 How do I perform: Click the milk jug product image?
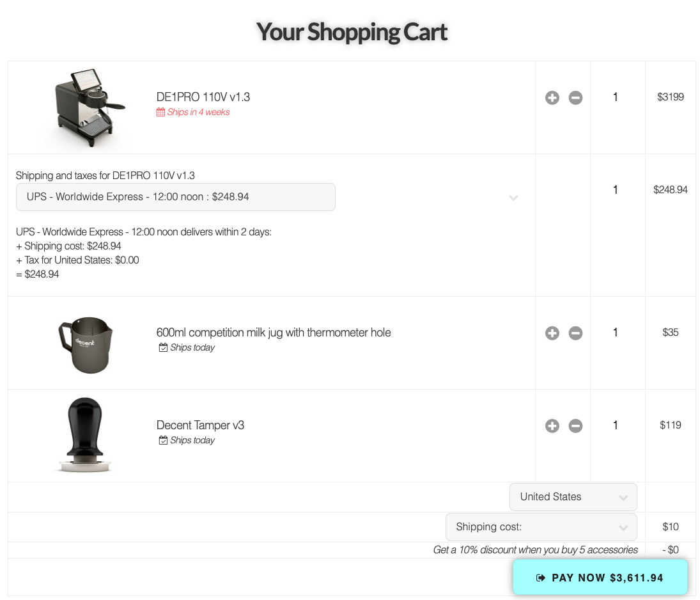pos(86,344)
